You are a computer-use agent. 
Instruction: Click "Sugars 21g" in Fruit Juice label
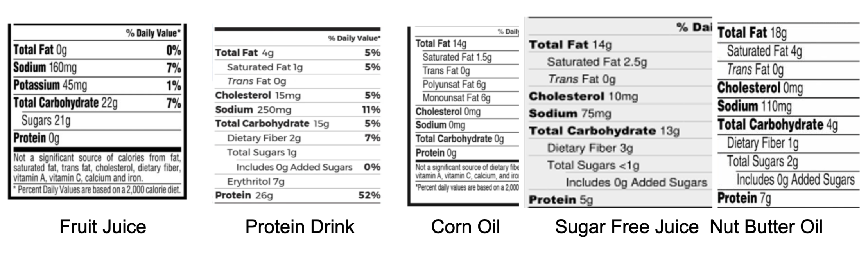click(x=46, y=121)
